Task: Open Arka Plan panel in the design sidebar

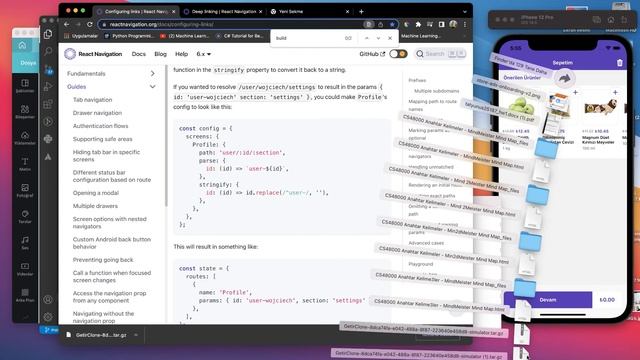Action: click(x=25, y=295)
